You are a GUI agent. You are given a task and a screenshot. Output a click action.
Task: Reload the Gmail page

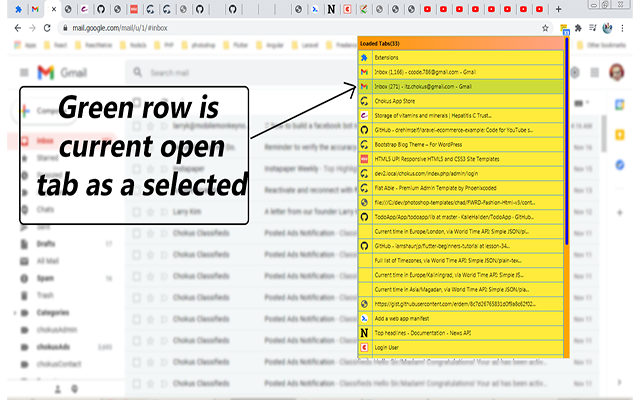coord(47,28)
